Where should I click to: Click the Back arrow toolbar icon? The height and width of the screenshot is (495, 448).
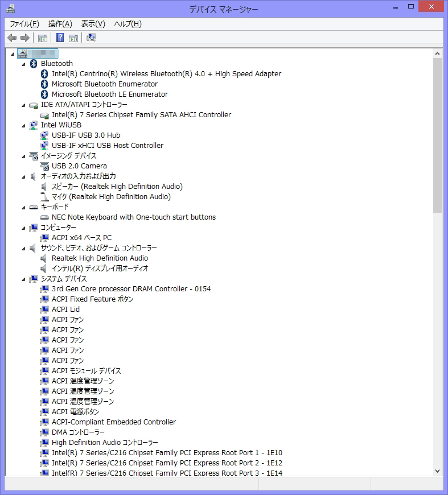pyautogui.click(x=12, y=38)
